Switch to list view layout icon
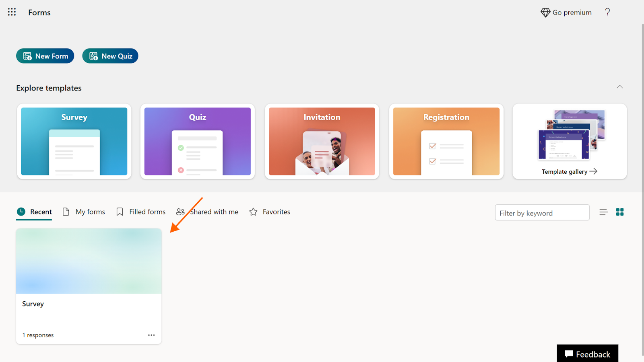Viewport: 644px width, 362px height. click(x=603, y=212)
